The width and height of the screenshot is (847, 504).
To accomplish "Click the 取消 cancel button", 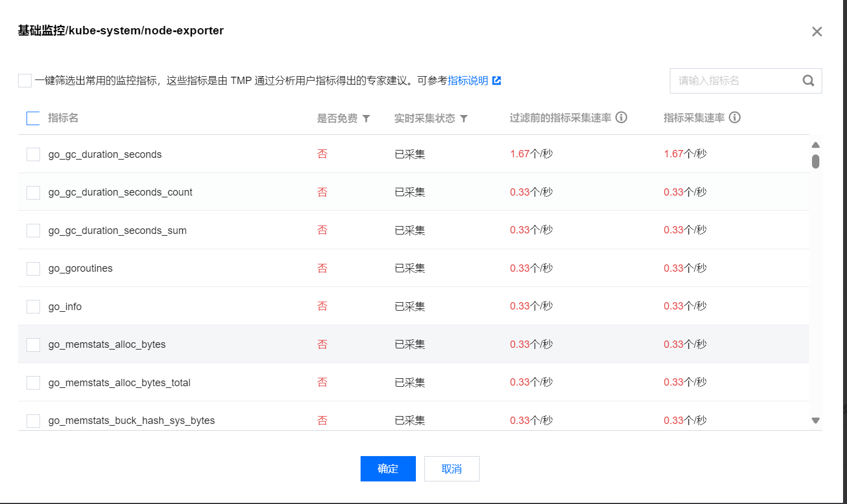I will [x=451, y=468].
